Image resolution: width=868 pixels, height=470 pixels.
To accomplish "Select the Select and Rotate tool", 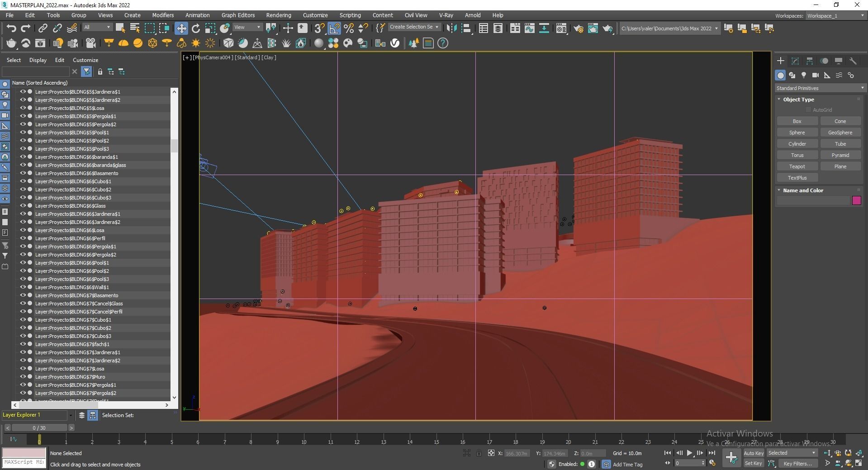I will 196,28.
